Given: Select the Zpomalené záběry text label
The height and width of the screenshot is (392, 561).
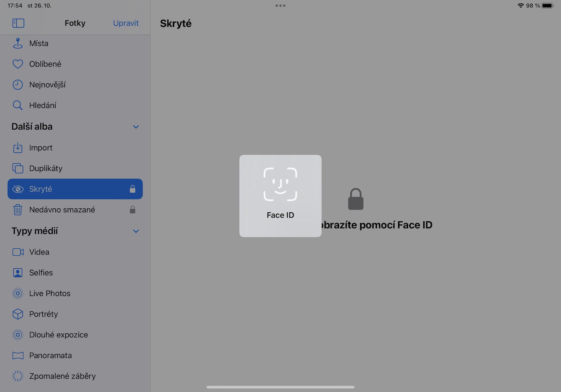Looking at the screenshot, I should [63, 376].
